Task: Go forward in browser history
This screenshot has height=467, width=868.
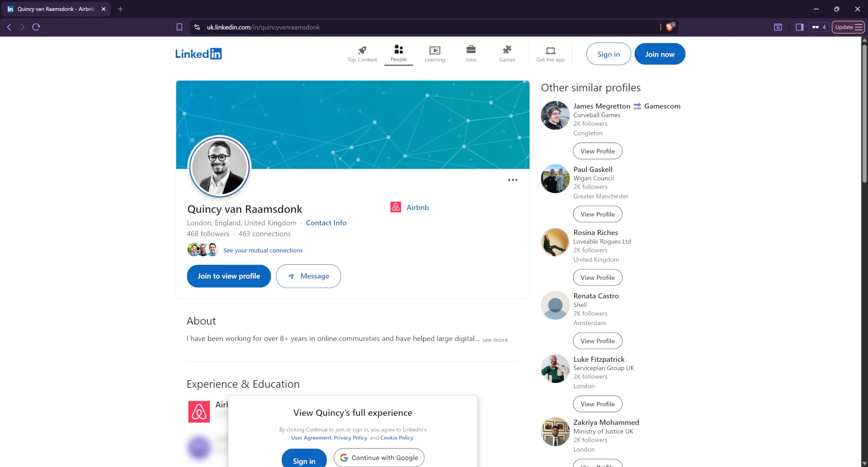Action: (22, 27)
